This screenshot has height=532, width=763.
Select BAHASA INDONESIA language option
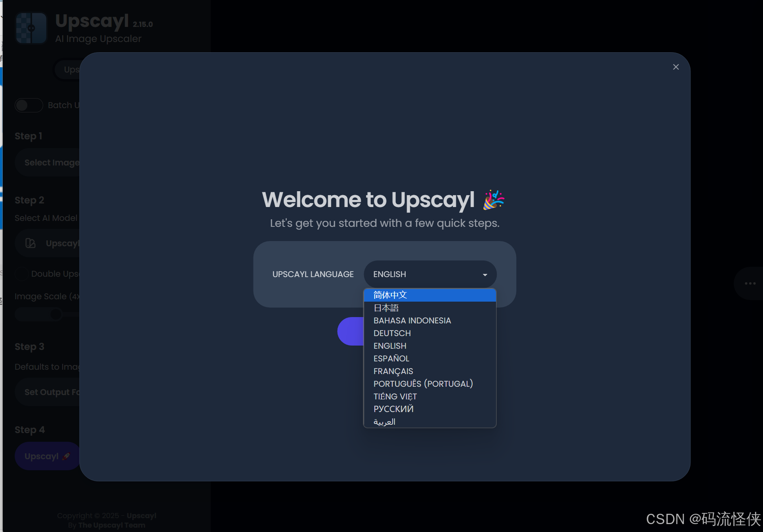click(412, 321)
